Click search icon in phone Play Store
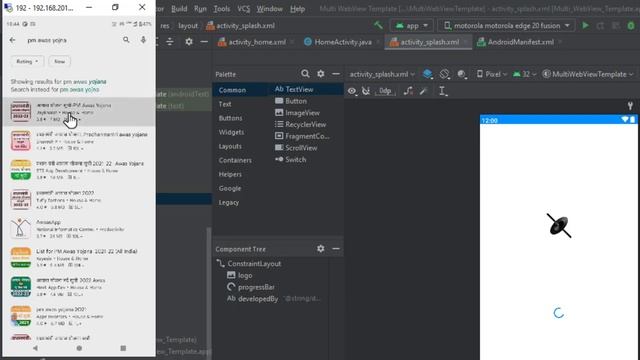 coord(126,40)
